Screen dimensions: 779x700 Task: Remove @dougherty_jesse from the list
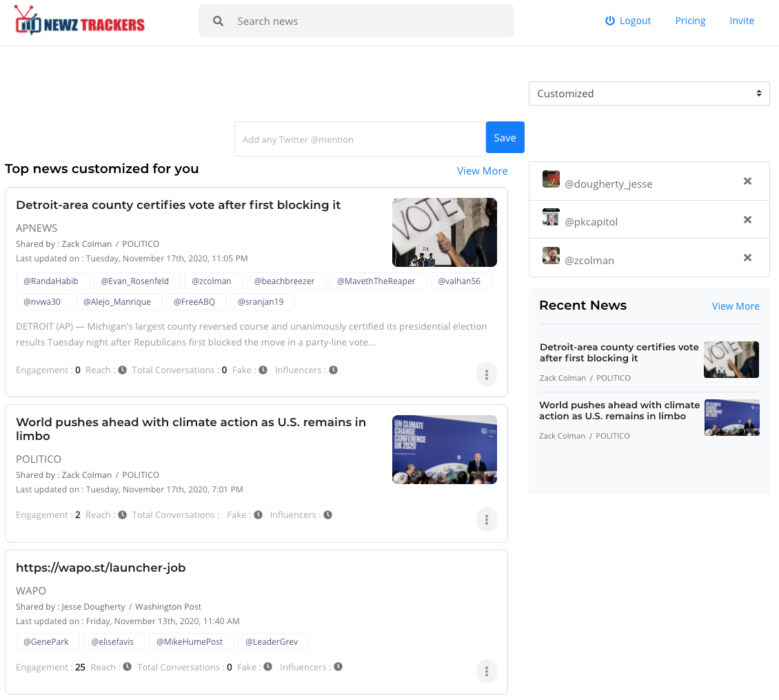(x=747, y=181)
